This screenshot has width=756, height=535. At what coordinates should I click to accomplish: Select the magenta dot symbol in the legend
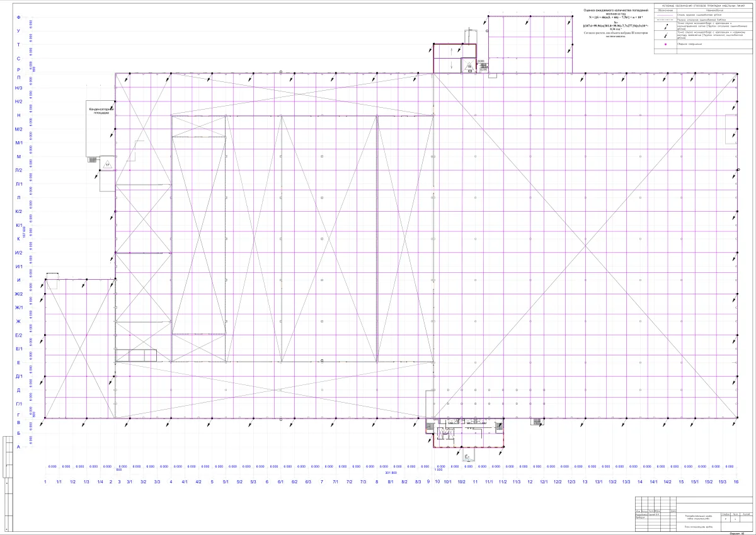(665, 44)
